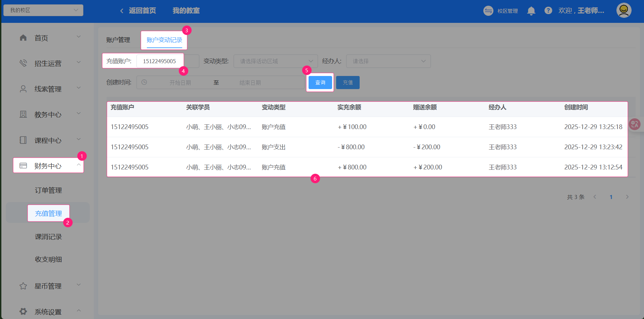The height and width of the screenshot is (319, 644).
Task: Open the 经办人 dropdown selector
Action: point(388,61)
